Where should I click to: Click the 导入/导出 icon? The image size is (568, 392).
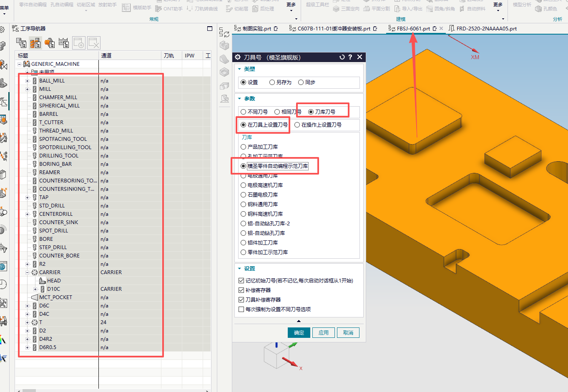point(397,8)
